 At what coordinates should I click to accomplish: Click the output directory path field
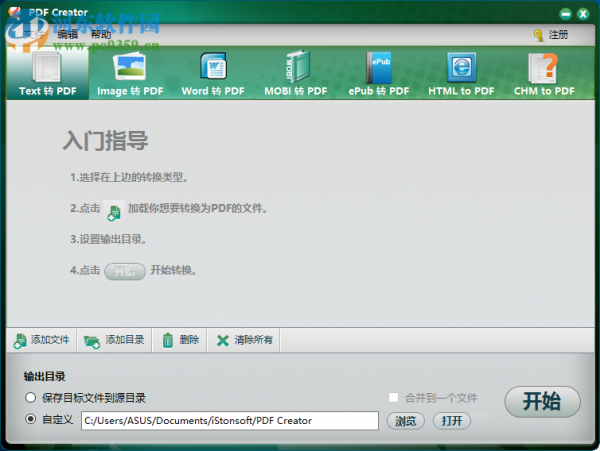tap(230, 421)
